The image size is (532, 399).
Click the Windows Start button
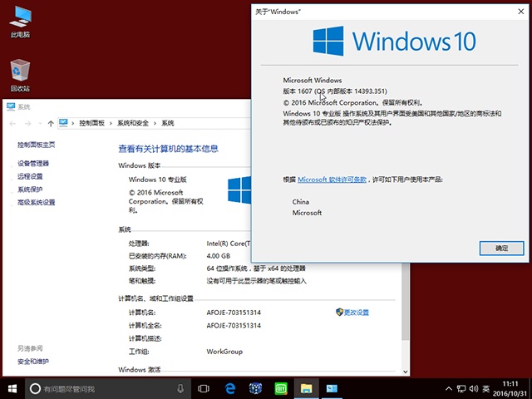(x=12, y=388)
